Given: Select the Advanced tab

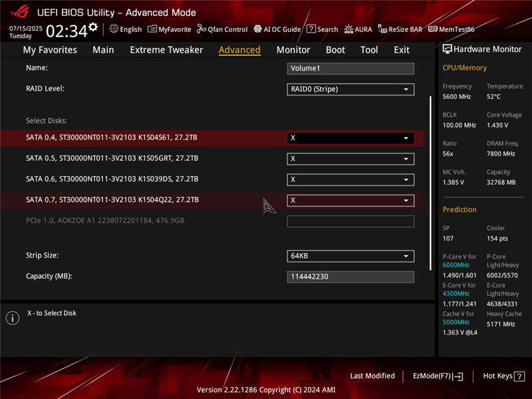Looking at the screenshot, I should pyautogui.click(x=239, y=50).
